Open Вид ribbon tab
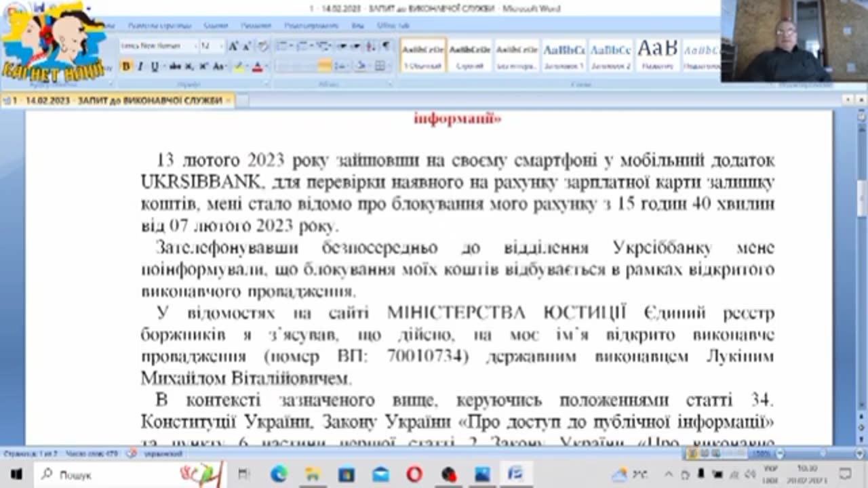 [x=357, y=26]
